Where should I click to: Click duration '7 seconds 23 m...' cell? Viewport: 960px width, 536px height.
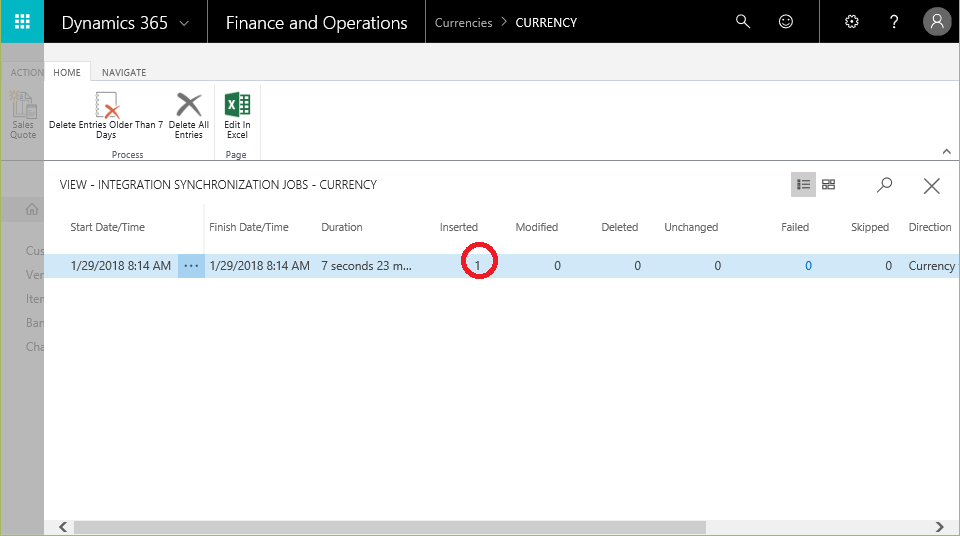click(366, 266)
